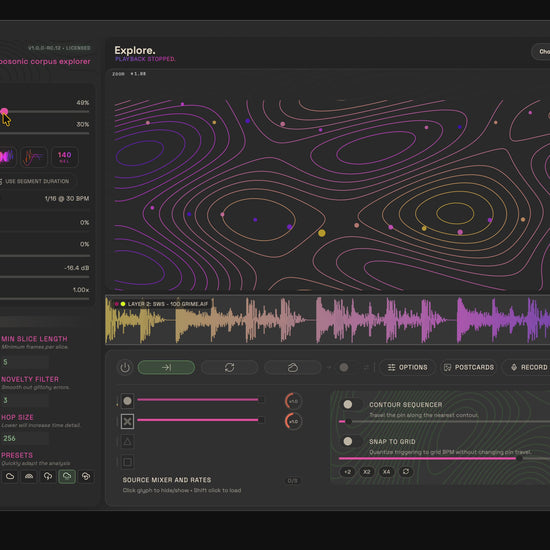Adjust the X glyph source volume slider
The height and width of the screenshot is (550, 550).
coord(201,420)
